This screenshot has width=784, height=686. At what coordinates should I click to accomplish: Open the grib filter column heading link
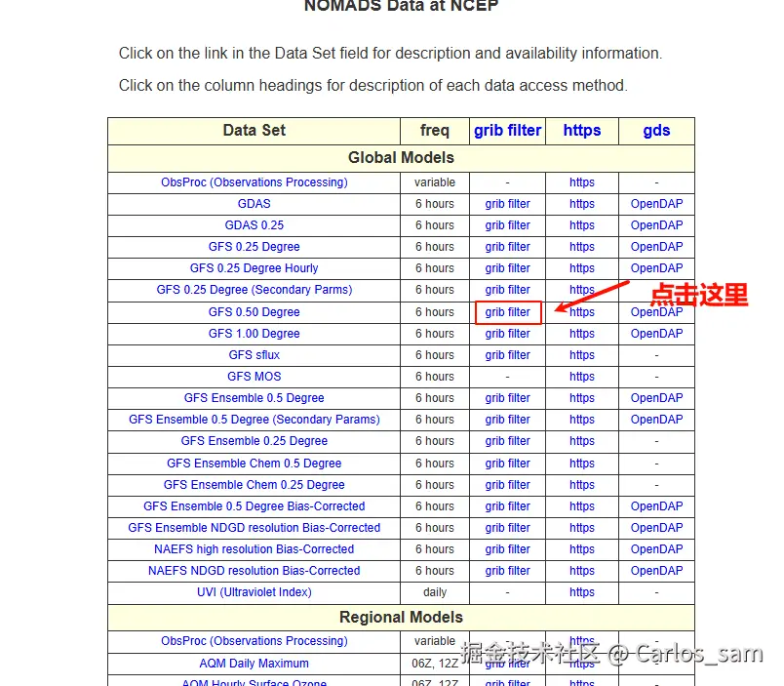507,131
